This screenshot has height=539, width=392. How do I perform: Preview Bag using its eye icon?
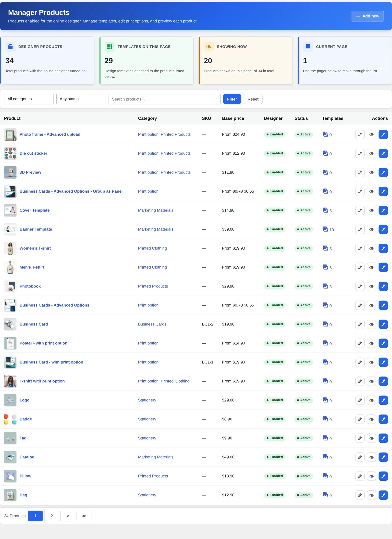coord(371,495)
